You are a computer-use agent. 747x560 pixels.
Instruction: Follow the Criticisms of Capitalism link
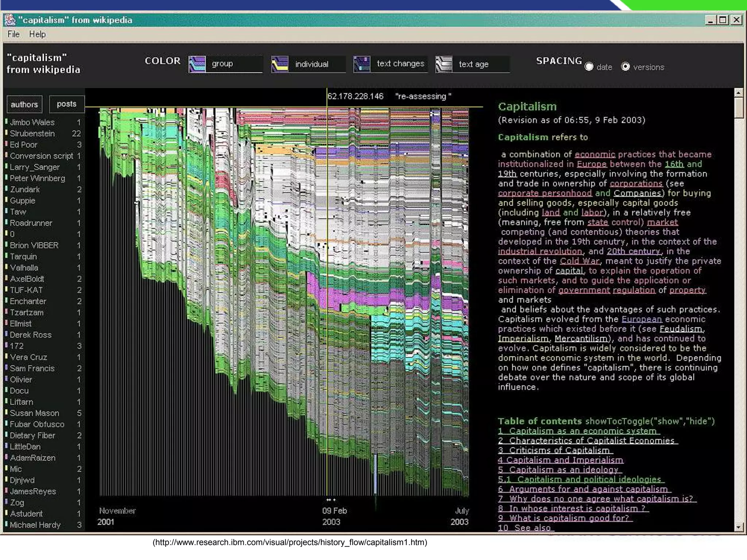click(x=555, y=450)
